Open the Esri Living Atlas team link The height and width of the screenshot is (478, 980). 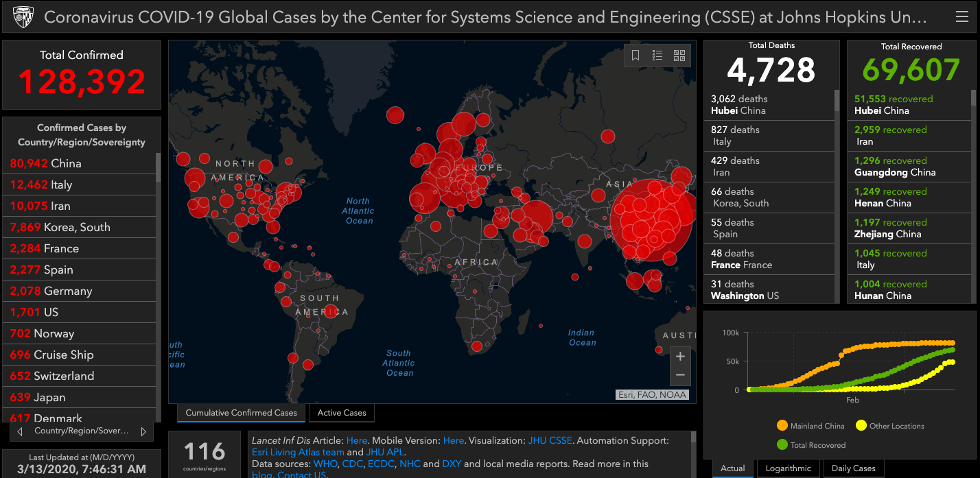[x=298, y=452]
